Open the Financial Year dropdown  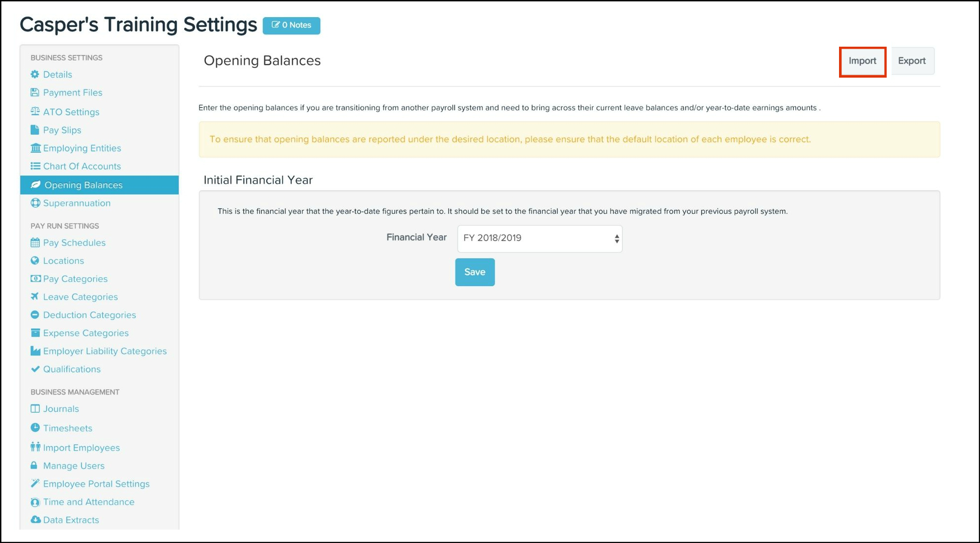pyautogui.click(x=539, y=238)
